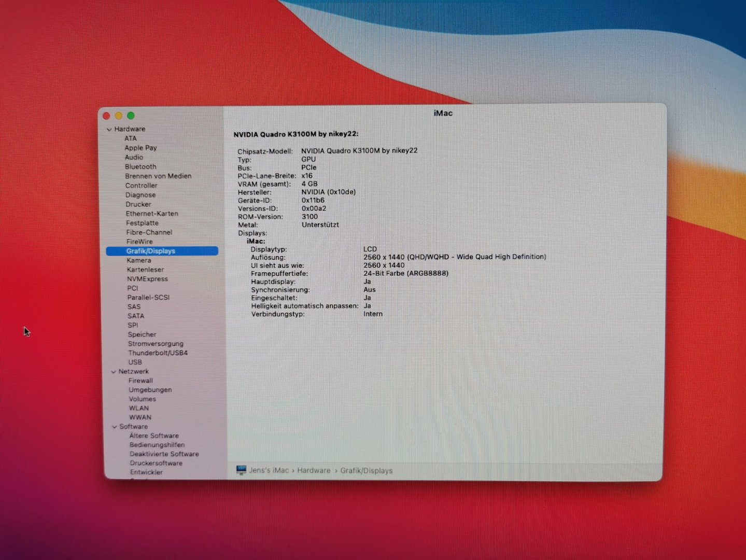Select Apple Pay in the sidebar

pyautogui.click(x=140, y=148)
